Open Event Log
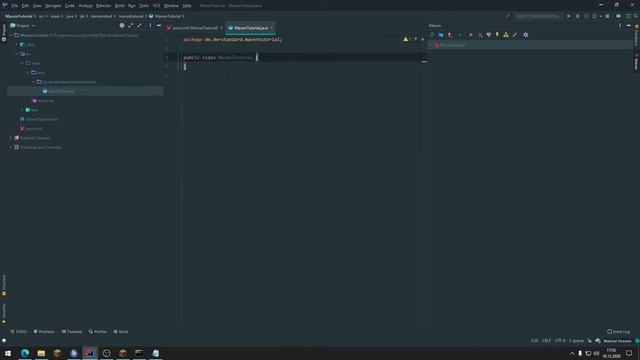 pyautogui.click(x=618, y=332)
